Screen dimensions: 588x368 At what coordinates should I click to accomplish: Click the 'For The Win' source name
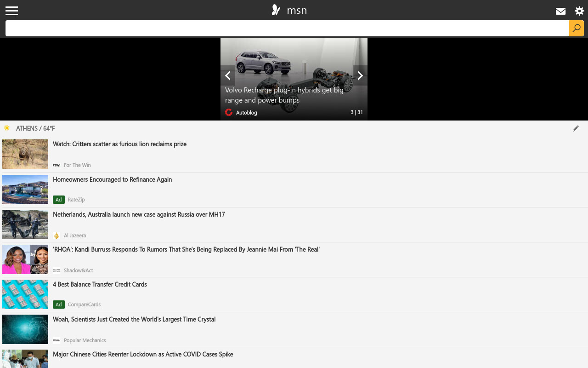point(77,165)
